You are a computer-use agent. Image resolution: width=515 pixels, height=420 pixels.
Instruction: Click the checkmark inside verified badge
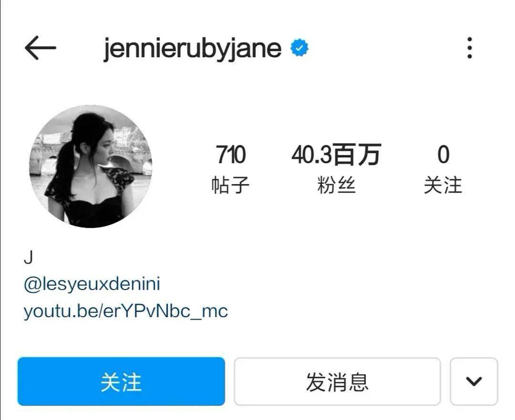pyautogui.click(x=299, y=48)
